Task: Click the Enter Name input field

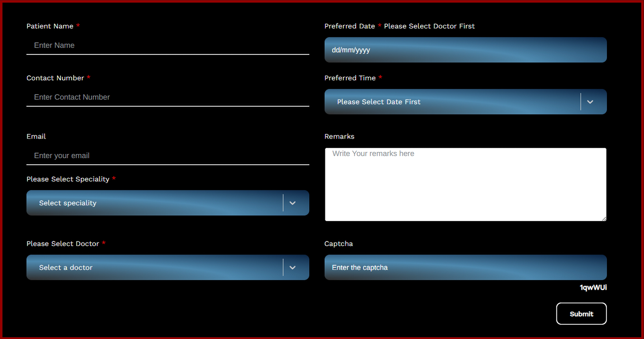Action: click(167, 45)
